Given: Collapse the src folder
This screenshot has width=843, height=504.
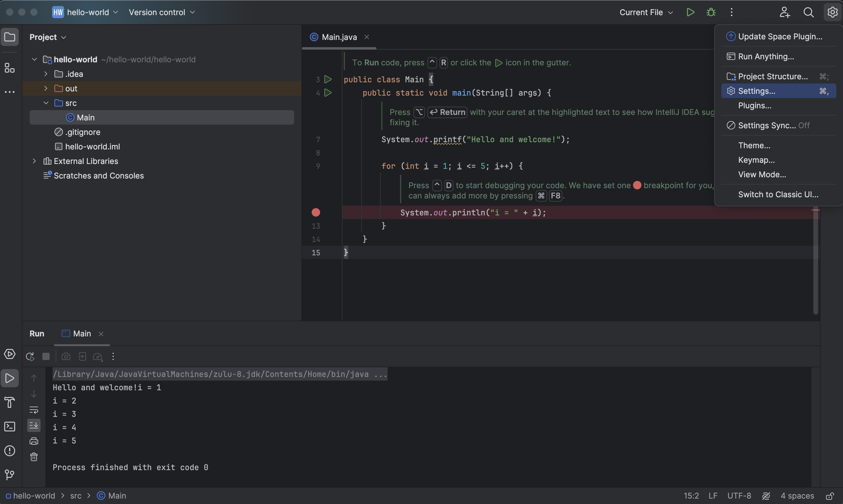Looking at the screenshot, I should click(x=45, y=103).
